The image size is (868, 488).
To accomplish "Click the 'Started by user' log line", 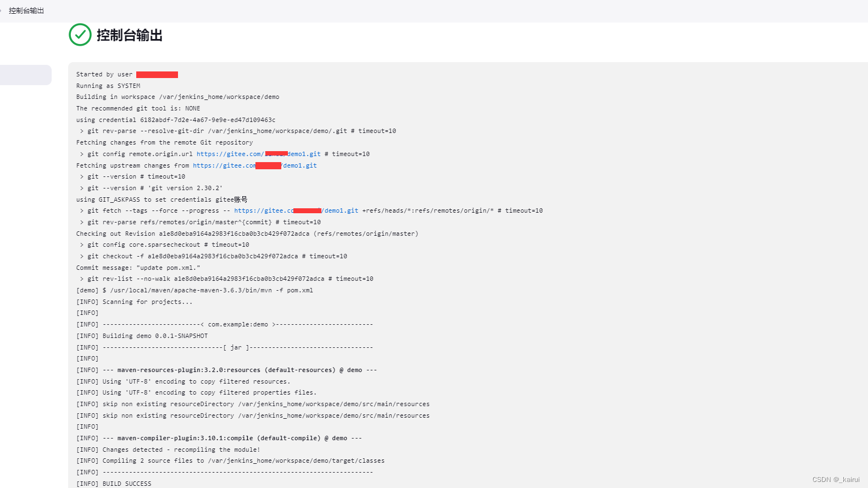I will point(127,74).
